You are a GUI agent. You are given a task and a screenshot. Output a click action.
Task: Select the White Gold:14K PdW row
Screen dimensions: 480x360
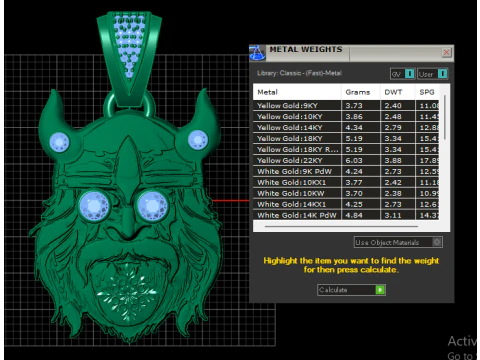[346, 215]
